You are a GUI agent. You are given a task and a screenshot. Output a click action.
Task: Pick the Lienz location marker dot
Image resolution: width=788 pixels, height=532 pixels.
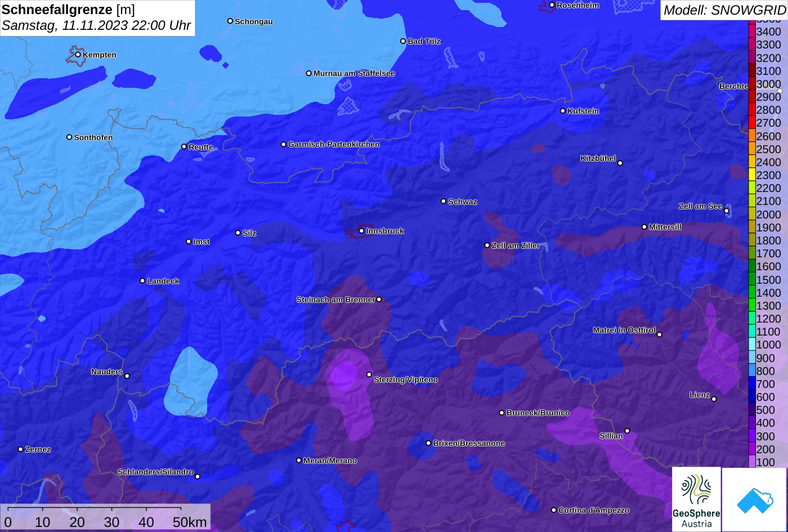714,399
